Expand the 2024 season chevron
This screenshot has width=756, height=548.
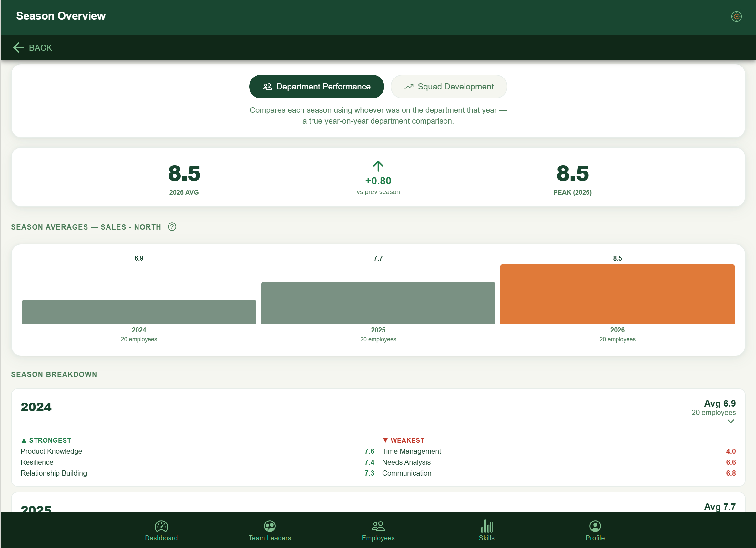731,422
